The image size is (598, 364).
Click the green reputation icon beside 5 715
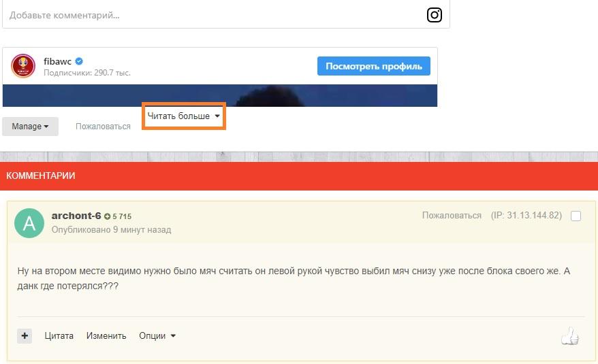(x=108, y=216)
